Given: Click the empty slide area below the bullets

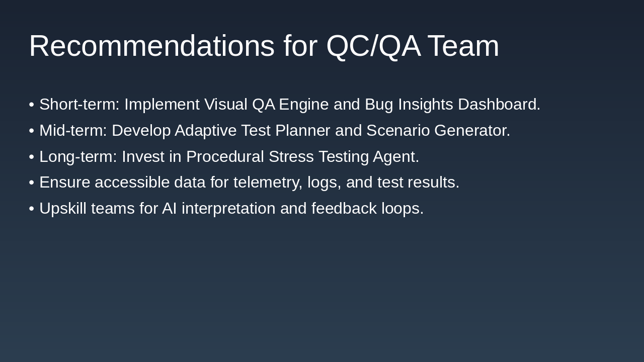Looking at the screenshot, I should (x=322, y=292).
